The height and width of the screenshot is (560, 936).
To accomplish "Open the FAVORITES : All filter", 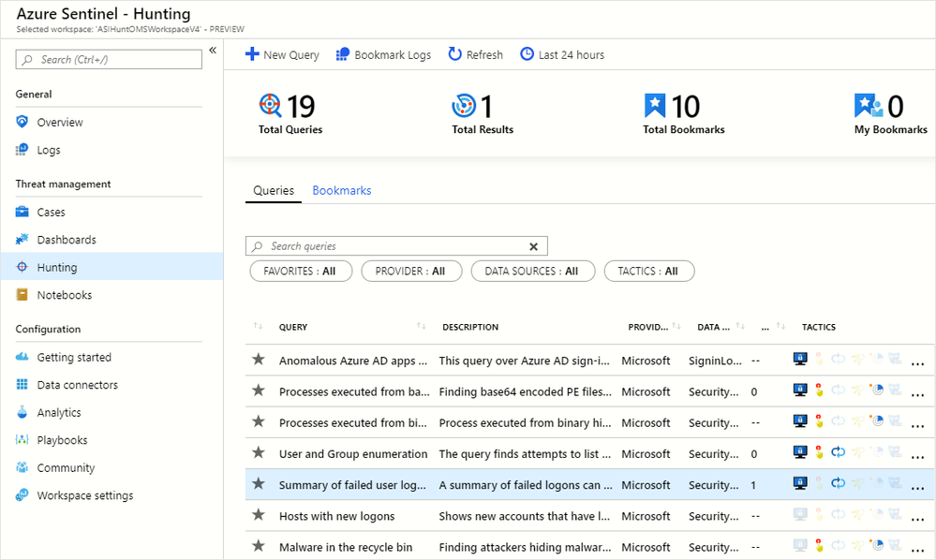I will point(301,271).
